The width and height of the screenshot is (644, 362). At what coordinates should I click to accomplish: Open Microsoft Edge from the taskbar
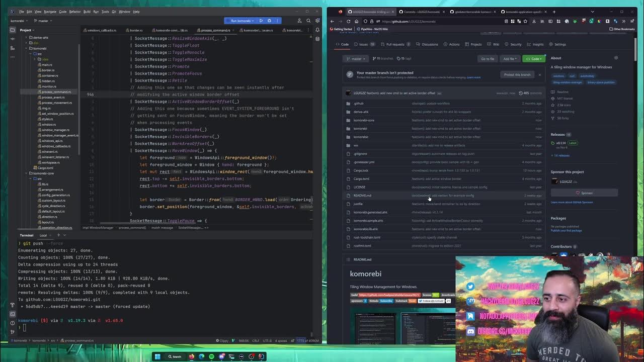[x=202, y=356]
